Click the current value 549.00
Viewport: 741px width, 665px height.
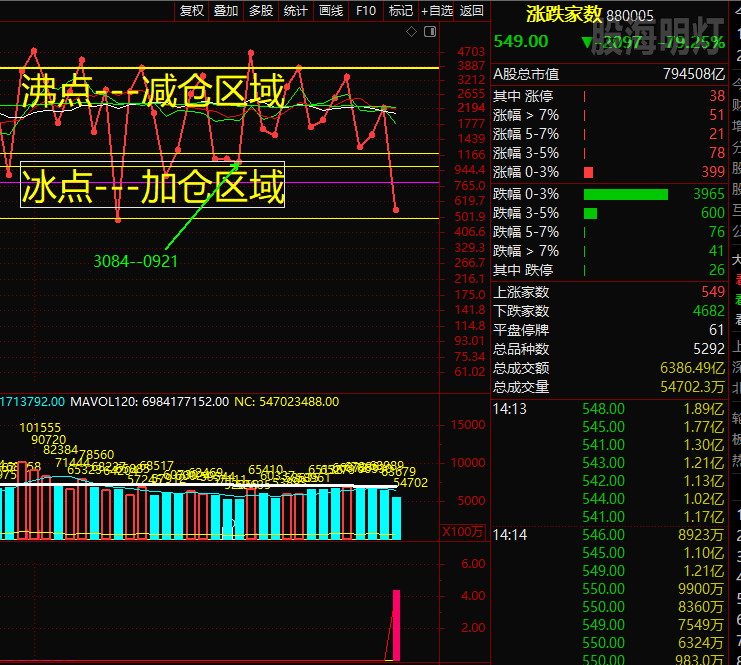coord(521,42)
